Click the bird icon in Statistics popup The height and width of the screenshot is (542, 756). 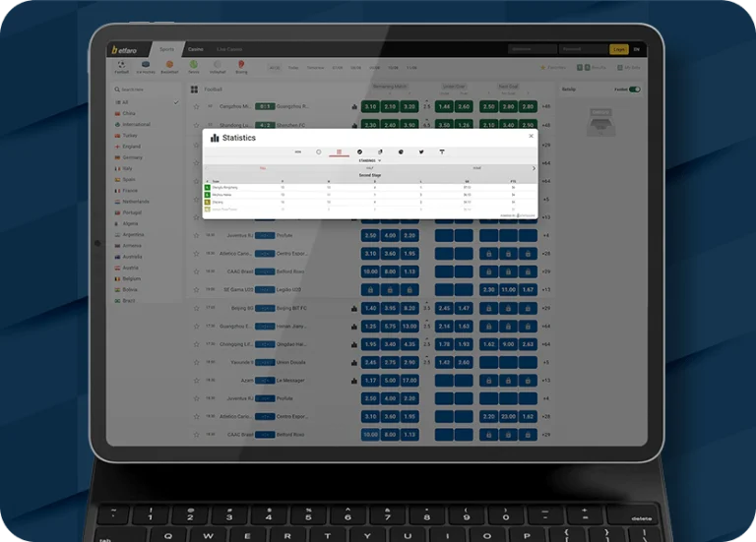[421, 151]
